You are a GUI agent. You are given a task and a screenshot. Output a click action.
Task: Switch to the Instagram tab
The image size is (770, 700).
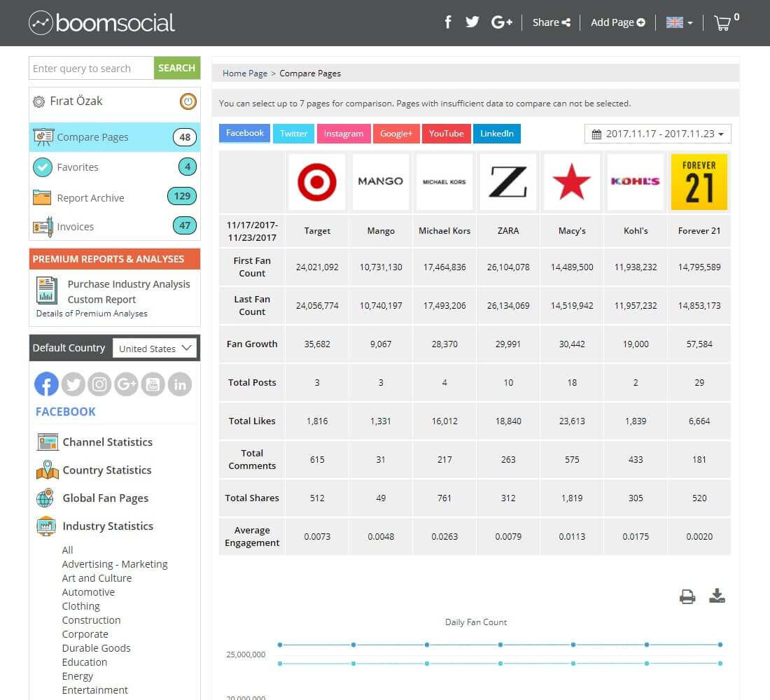coord(344,134)
